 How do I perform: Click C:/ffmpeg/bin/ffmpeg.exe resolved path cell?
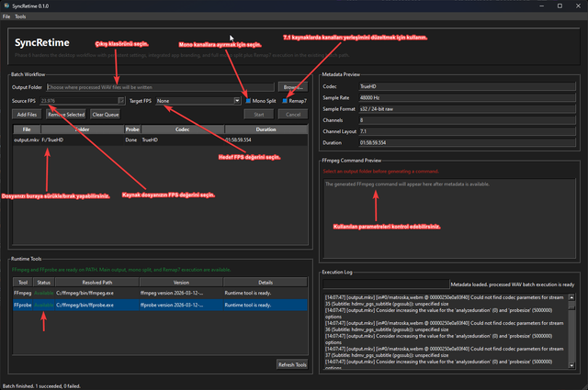click(97, 293)
